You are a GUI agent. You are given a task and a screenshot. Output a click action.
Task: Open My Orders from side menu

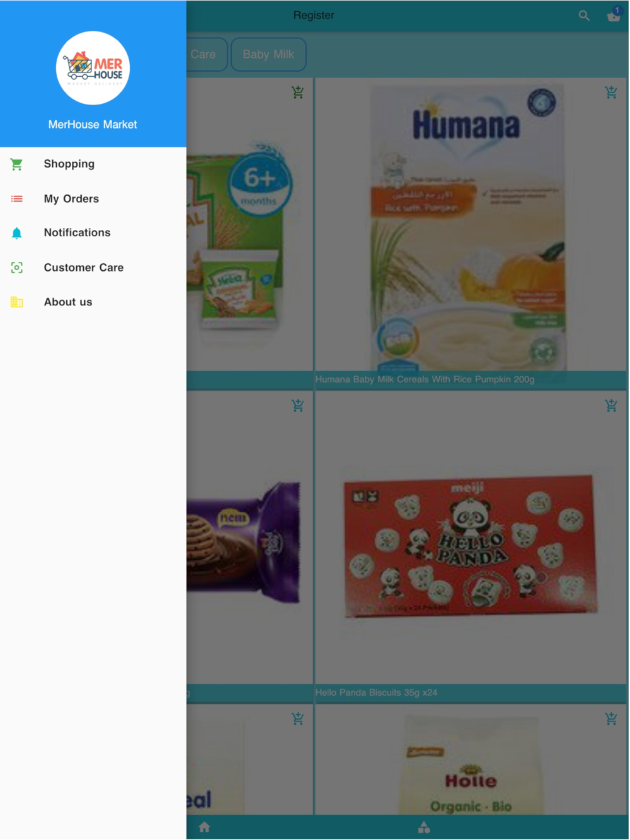coord(93,199)
